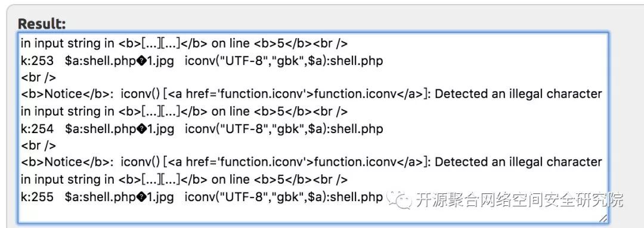Place cursor on the k:254 text
644x228 pixels.
(38, 129)
